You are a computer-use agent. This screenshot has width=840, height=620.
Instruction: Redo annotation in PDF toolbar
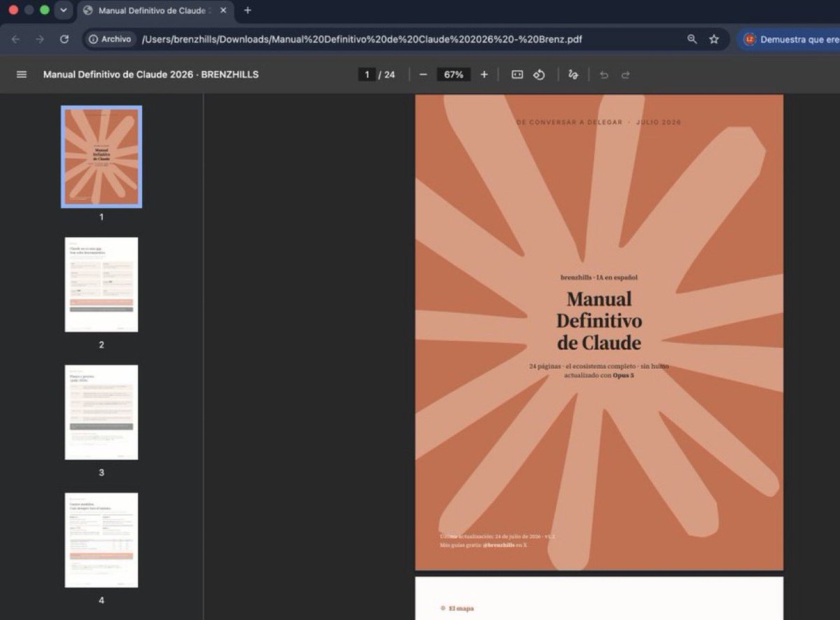pos(625,74)
